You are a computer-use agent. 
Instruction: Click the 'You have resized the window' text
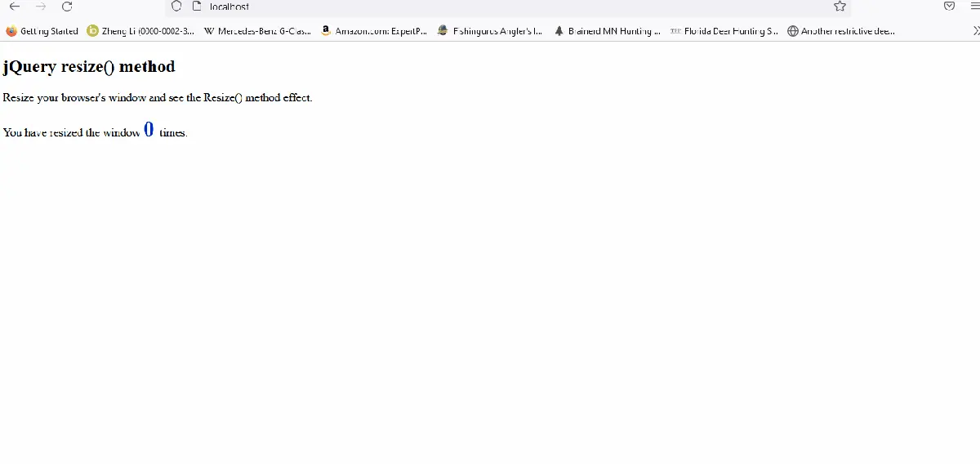[x=71, y=132]
